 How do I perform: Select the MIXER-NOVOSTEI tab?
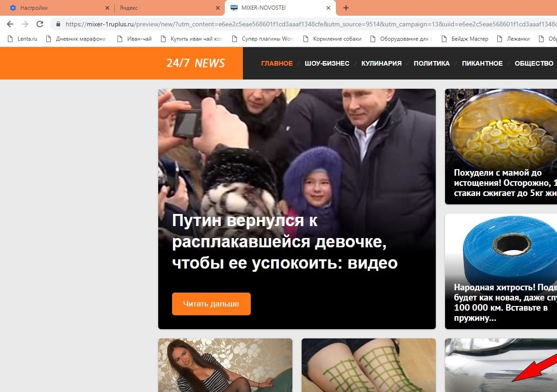pos(280,8)
